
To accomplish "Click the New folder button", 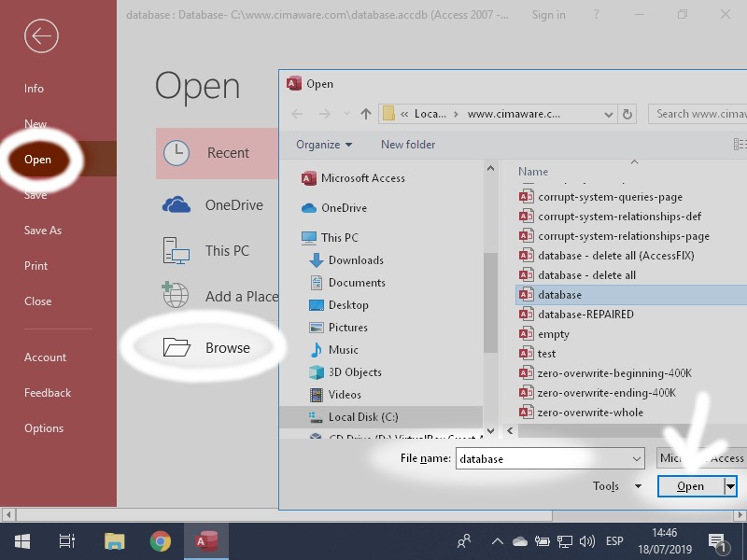I will click(408, 145).
